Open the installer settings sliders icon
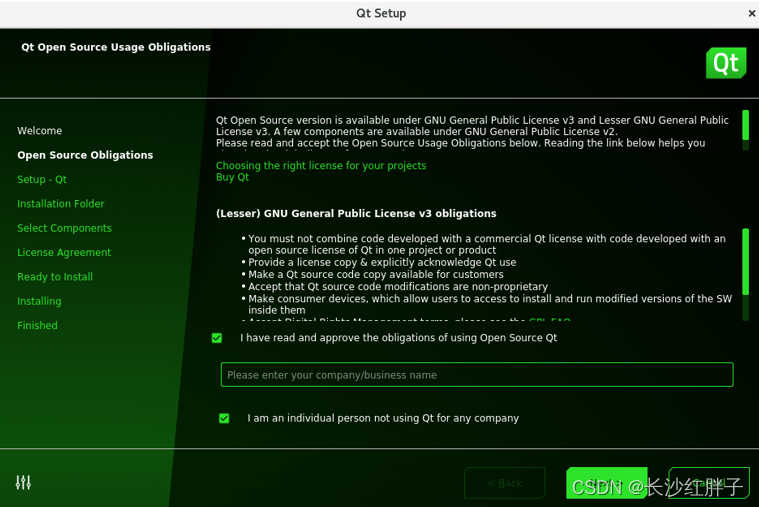Image resolution: width=759 pixels, height=507 pixels. coord(23,482)
